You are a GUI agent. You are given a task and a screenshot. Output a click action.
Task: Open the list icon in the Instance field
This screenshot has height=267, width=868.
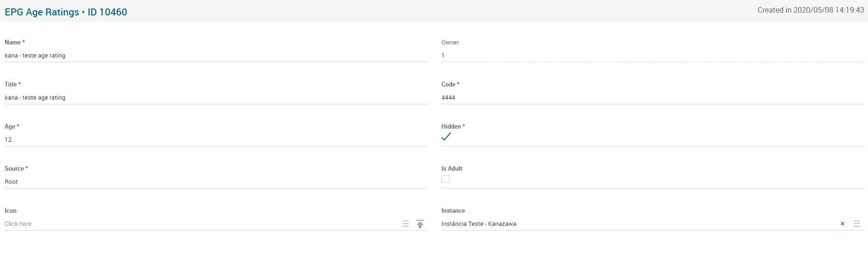(857, 224)
